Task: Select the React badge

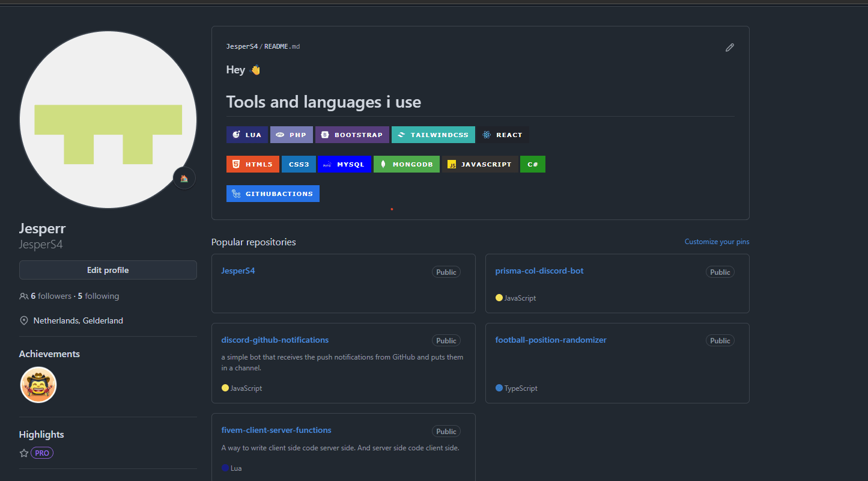Action: tap(502, 134)
